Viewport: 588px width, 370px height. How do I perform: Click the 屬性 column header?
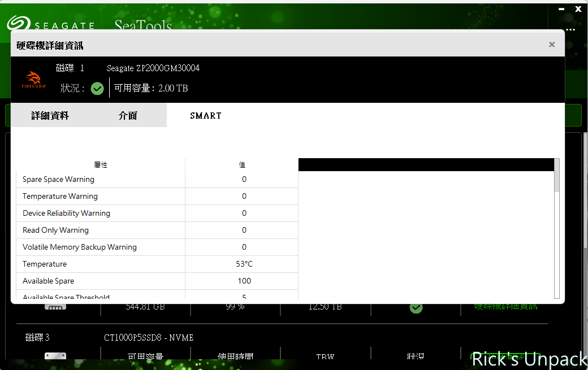101,164
